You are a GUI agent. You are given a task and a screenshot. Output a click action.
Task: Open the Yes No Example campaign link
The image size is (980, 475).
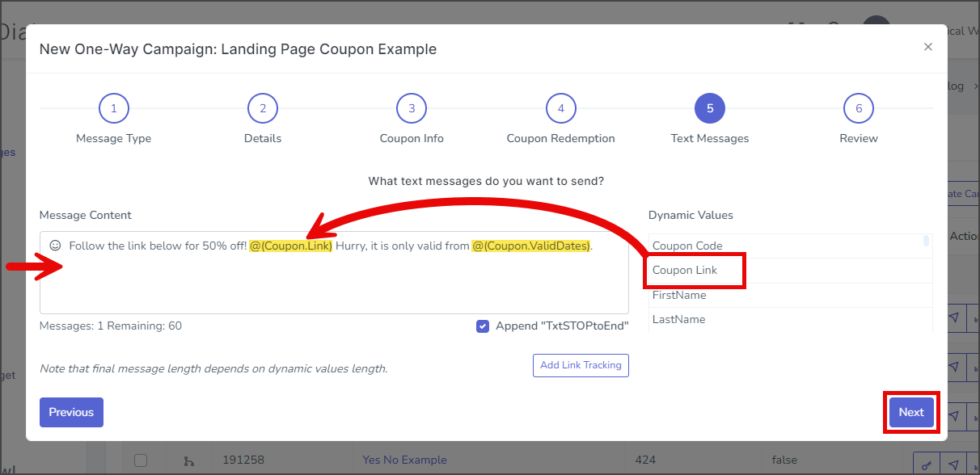[404, 460]
